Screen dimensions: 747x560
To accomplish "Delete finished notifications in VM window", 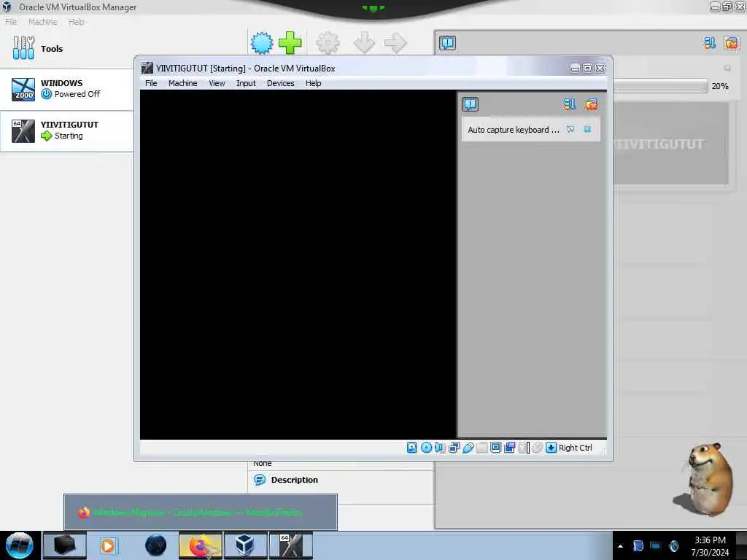I will coord(591,104).
